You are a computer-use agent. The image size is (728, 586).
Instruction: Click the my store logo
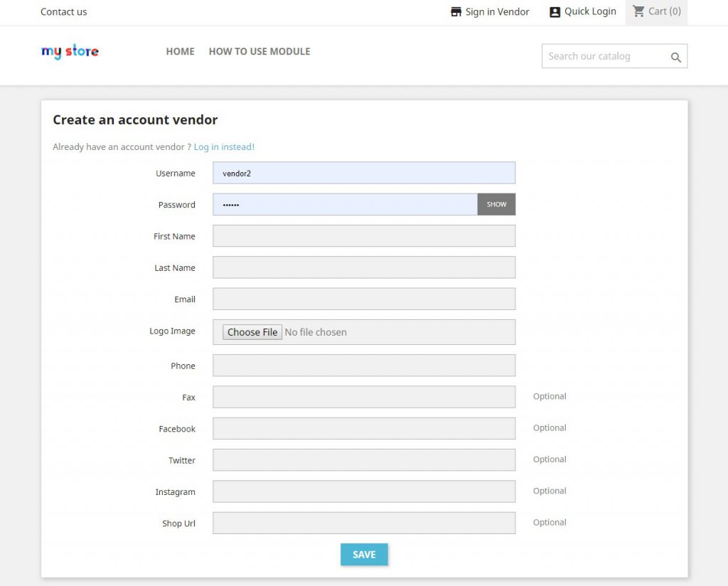point(70,51)
